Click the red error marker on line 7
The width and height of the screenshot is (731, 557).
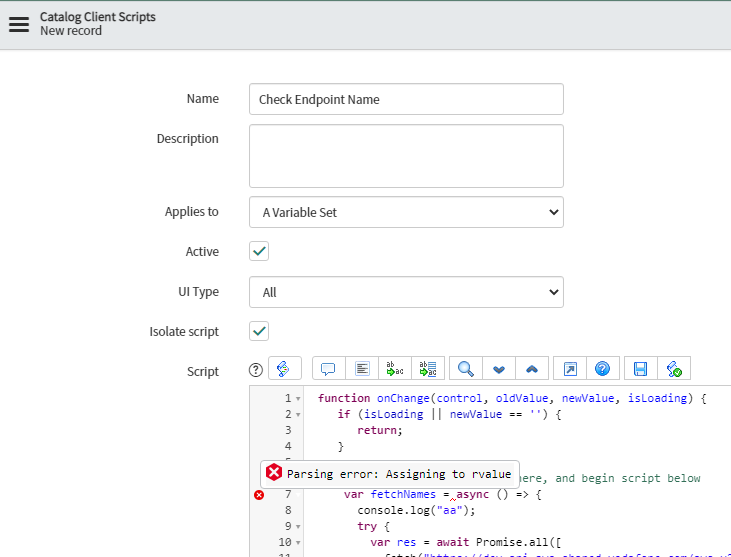[x=259, y=495]
